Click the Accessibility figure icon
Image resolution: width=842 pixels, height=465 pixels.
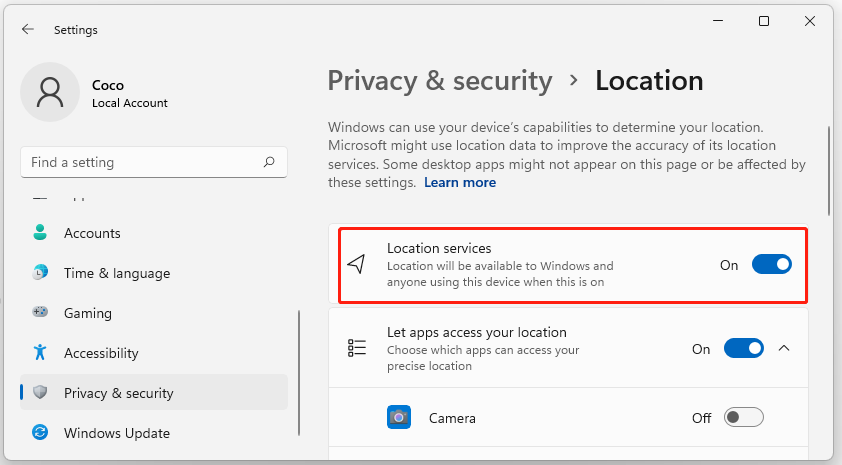(40, 352)
